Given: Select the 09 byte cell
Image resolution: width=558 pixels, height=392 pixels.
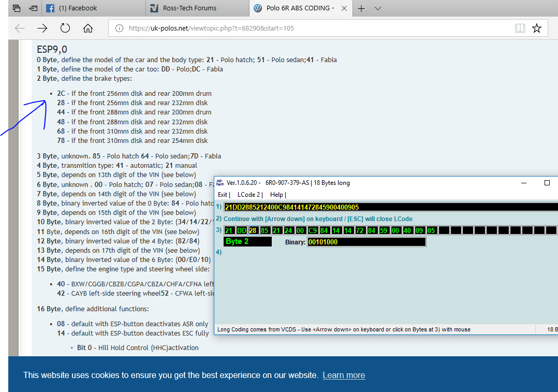Looking at the screenshot, I should (x=420, y=230).
